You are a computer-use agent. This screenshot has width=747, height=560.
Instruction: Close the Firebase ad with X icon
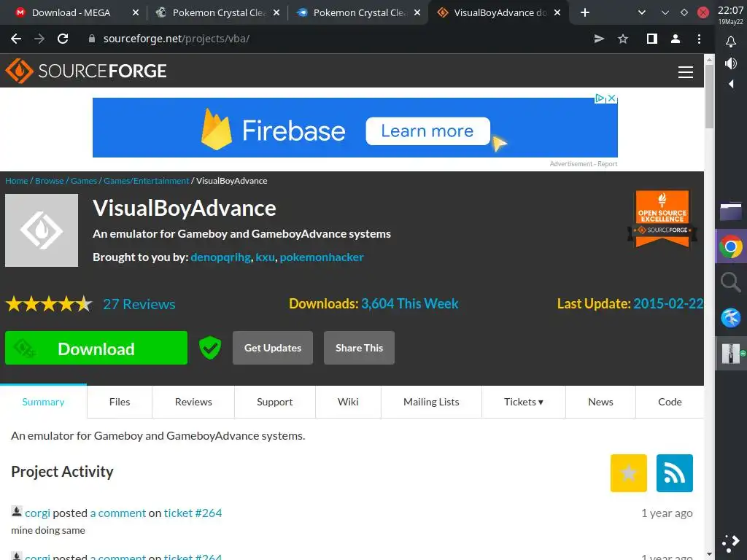pos(612,98)
